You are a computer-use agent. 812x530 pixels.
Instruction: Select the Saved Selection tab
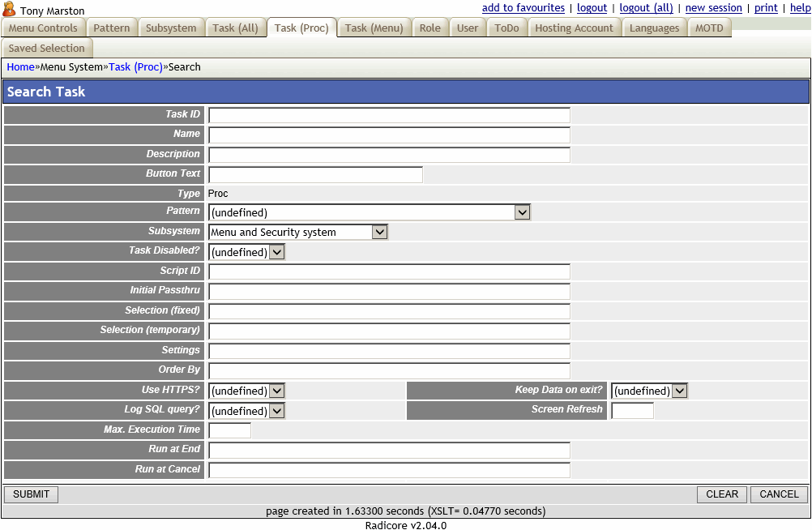[47, 48]
